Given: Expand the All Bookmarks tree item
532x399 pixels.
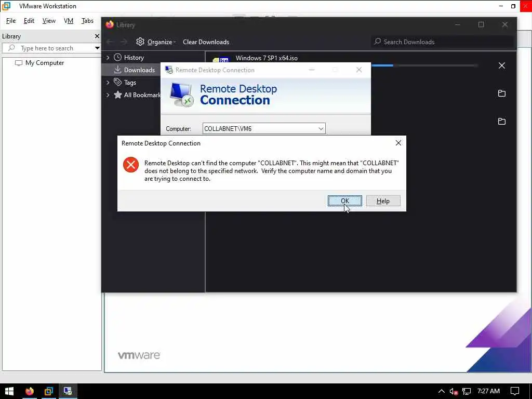Looking at the screenshot, I should tap(108, 95).
